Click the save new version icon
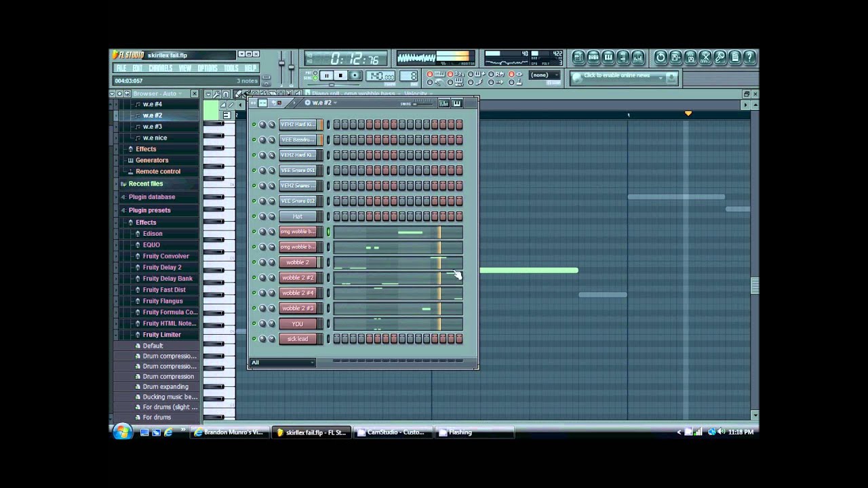The width and height of the screenshot is (868, 488). [x=675, y=57]
